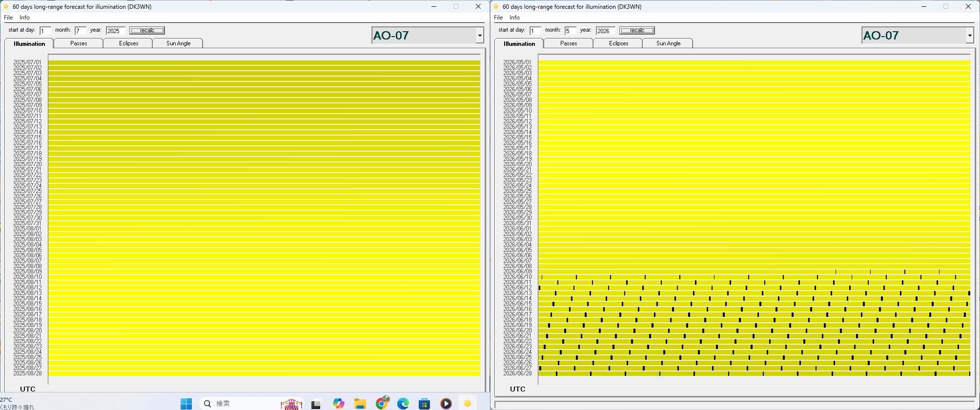Switch to Passes tab in left window
This screenshot has width=980, height=410.
tap(79, 43)
